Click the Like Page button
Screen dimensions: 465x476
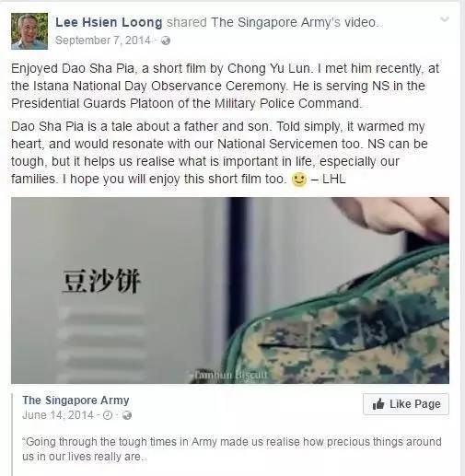point(406,404)
